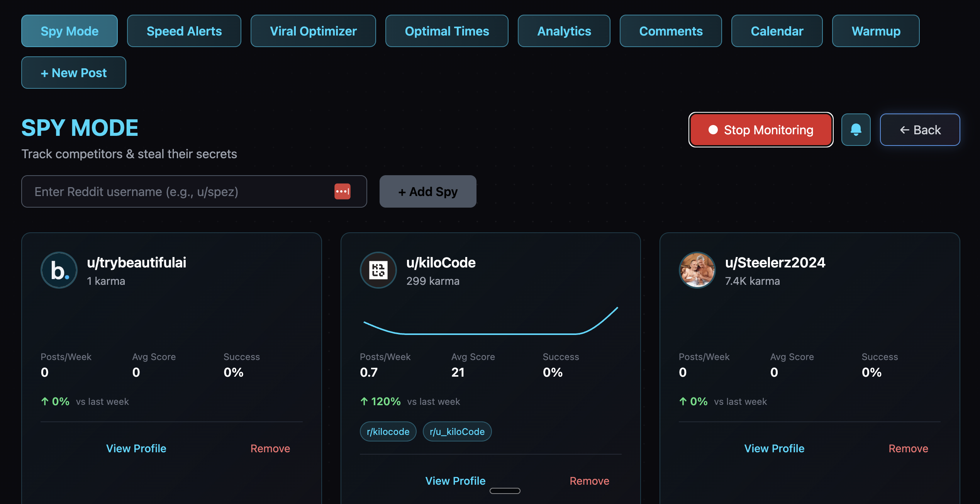Image resolution: width=980 pixels, height=504 pixels.
Task: Click the r/u_kiloCode tag
Action: click(x=457, y=431)
